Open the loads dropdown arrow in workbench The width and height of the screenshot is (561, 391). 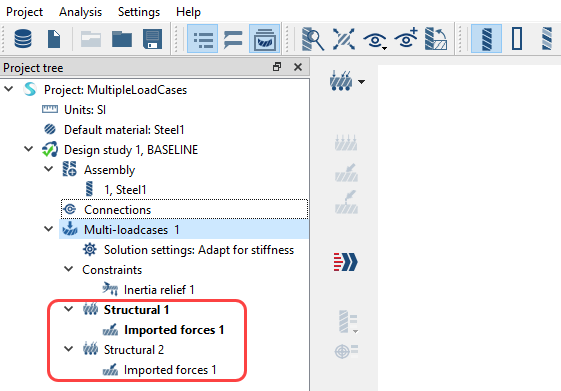[362, 82]
